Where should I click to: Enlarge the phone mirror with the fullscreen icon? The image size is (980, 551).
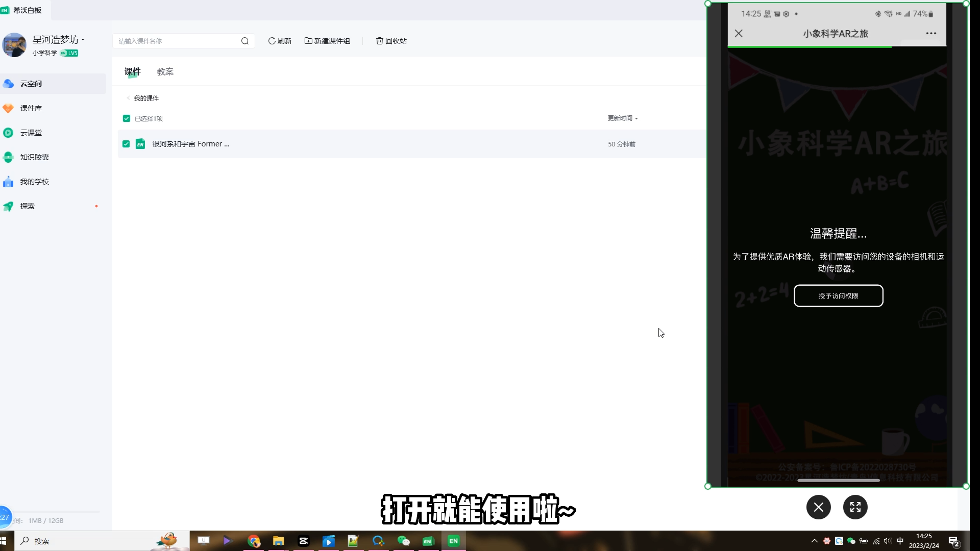855,507
